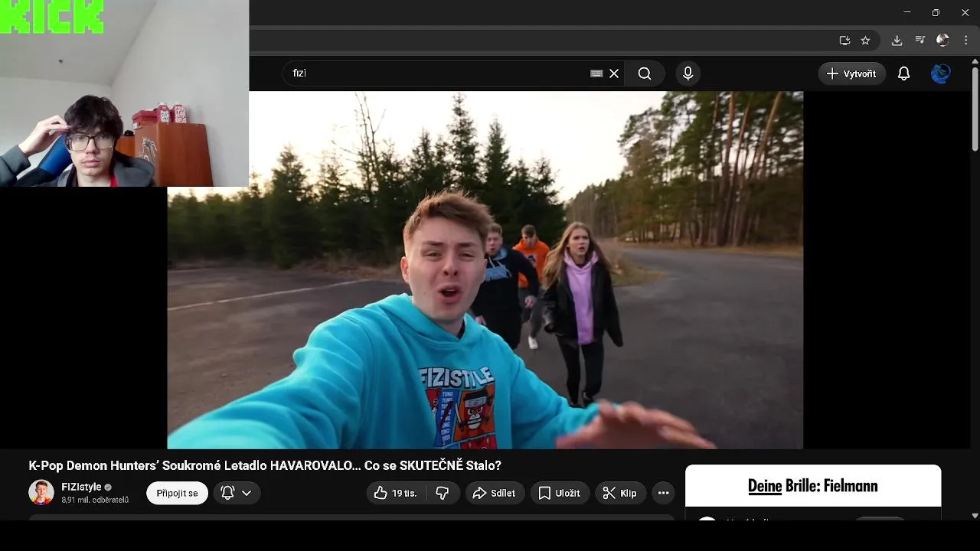This screenshot has height=551, width=980.
Task: Toggle the subscription notification bell
Action: tap(227, 494)
